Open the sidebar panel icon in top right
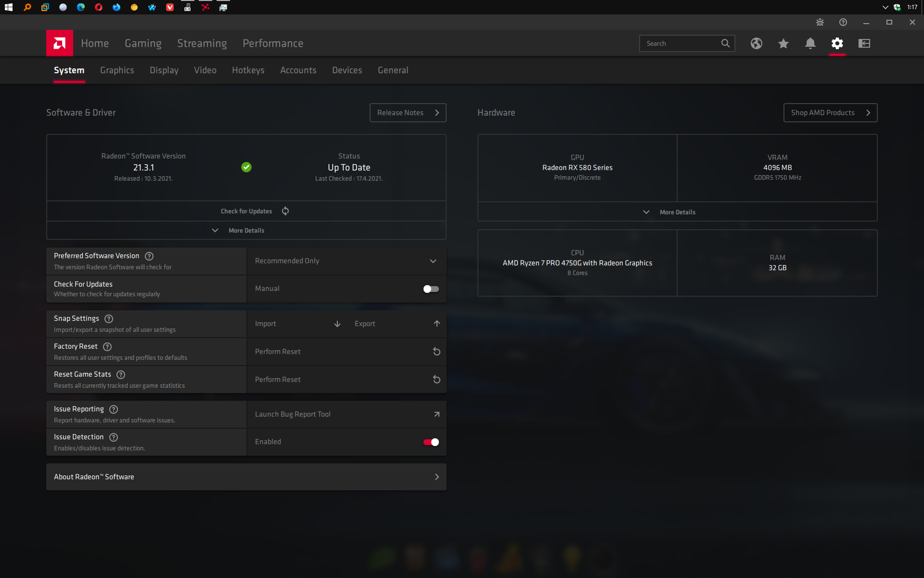 pyautogui.click(x=864, y=43)
